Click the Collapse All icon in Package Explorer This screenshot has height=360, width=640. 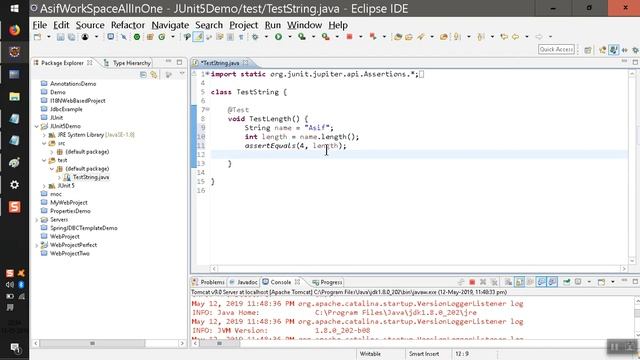tap(143, 74)
